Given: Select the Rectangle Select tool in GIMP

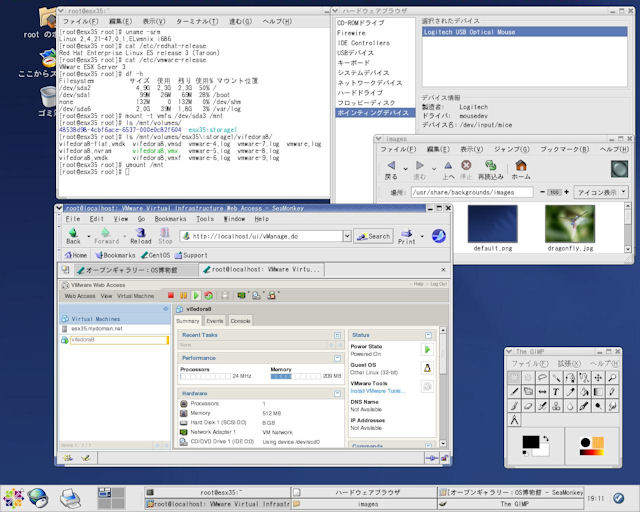Looking at the screenshot, I should pyautogui.click(x=514, y=378).
